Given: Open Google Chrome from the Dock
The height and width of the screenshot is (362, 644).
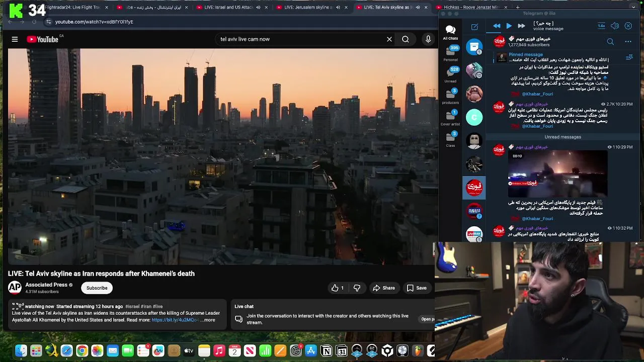Looking at the screenshot, I should [x=82, y=351].
